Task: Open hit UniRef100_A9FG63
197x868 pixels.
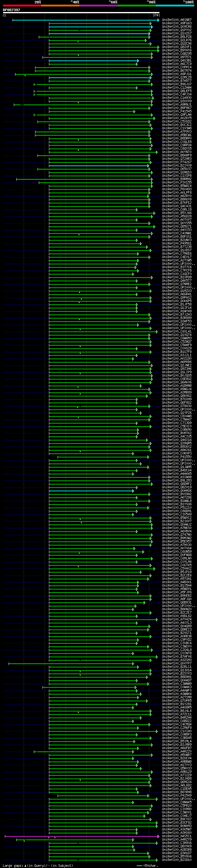Action: coord(177,23)
